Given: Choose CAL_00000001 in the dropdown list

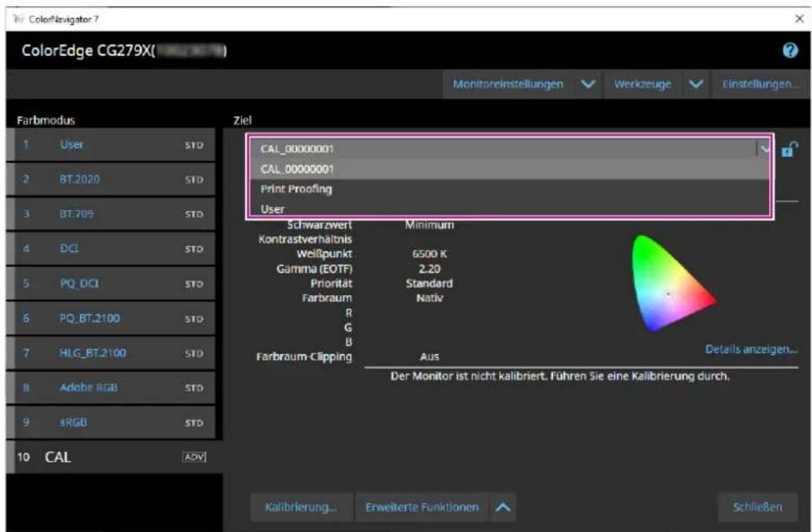Looking at the screenshot, I should coord(510,169).
